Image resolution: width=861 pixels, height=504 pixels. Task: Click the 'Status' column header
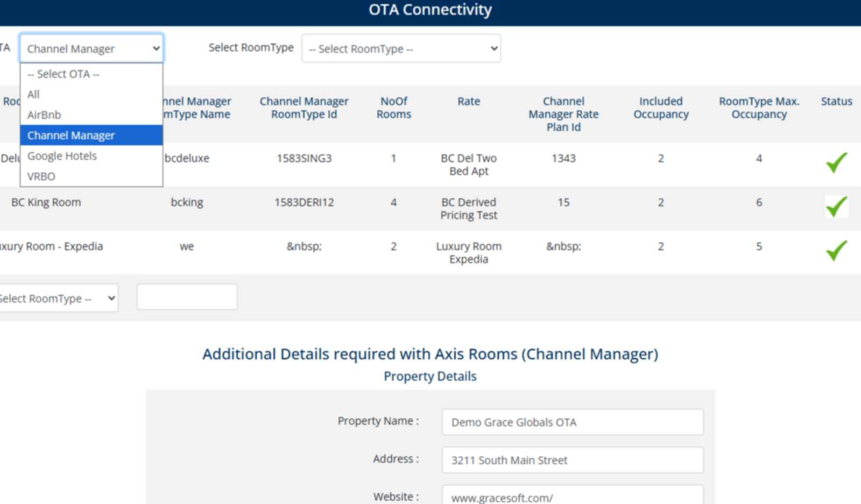pyautogui.click(x=836, y=101)
